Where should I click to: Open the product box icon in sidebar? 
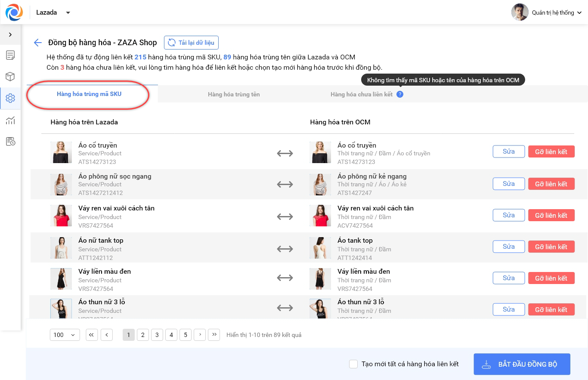click(10, 77)
